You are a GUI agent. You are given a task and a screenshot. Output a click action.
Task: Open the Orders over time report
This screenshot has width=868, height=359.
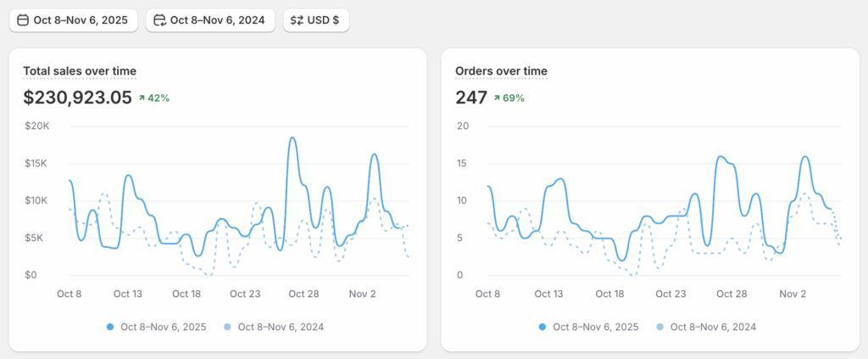point(501,71)
